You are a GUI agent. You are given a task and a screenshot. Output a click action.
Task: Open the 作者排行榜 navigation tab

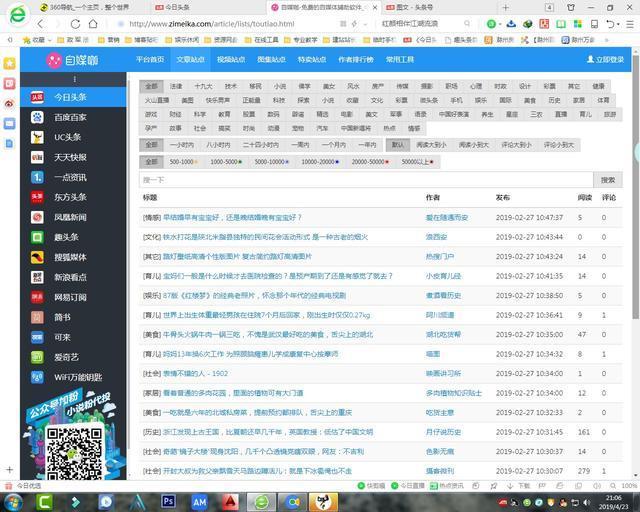pyautogui.click(x=357, y=60)
